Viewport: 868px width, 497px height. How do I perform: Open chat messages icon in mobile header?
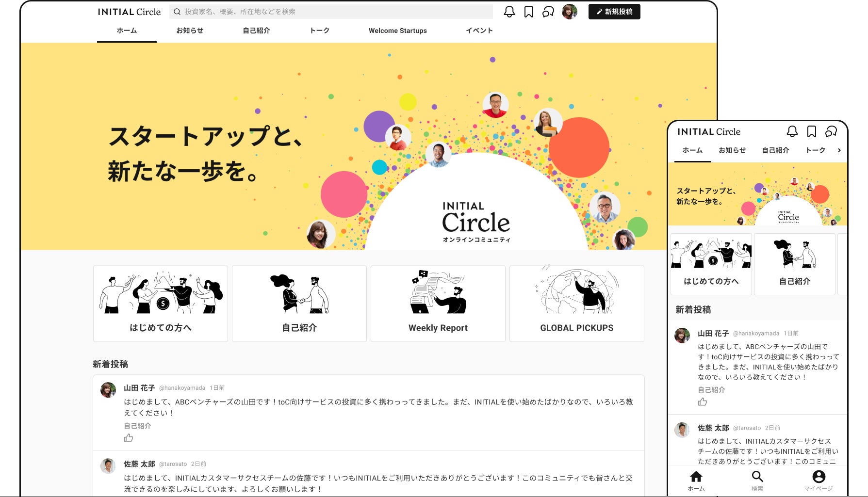(x=831, y=131)
